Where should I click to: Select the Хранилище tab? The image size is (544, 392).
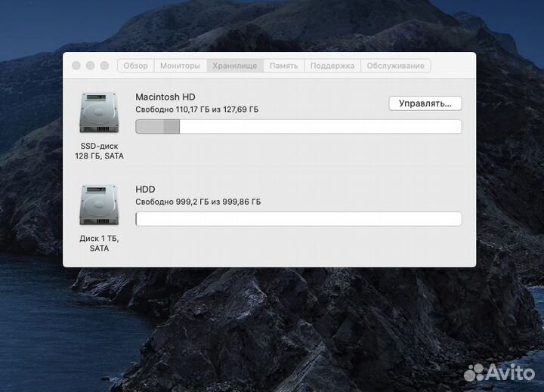click(x=235, y=66)
